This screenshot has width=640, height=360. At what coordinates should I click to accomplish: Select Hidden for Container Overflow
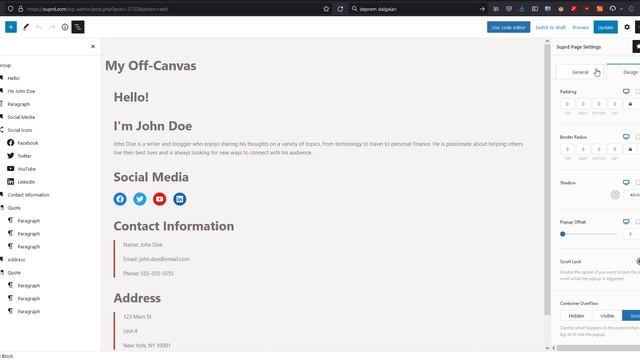coord(576,316)
